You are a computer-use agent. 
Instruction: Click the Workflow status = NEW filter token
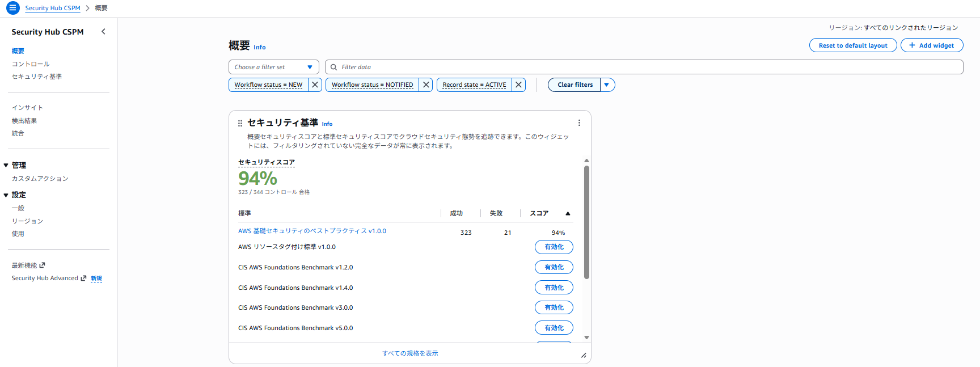[268, 85]
